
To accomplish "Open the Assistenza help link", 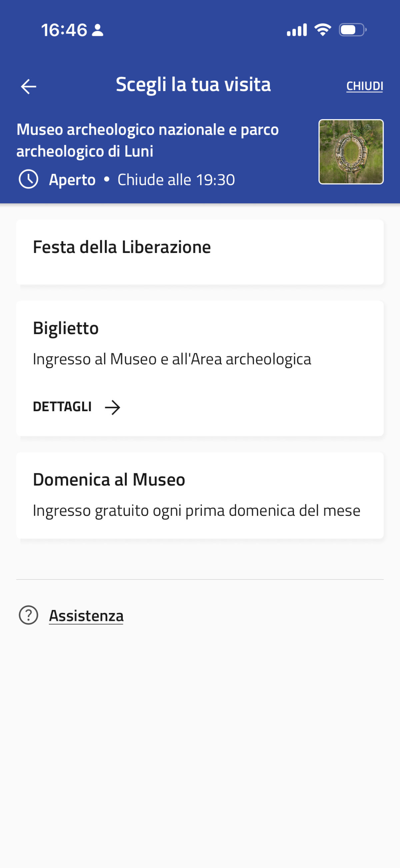I will [x=86, y=616].
